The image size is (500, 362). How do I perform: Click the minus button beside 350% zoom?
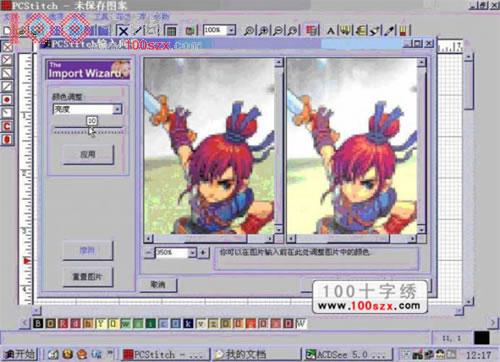149,253
